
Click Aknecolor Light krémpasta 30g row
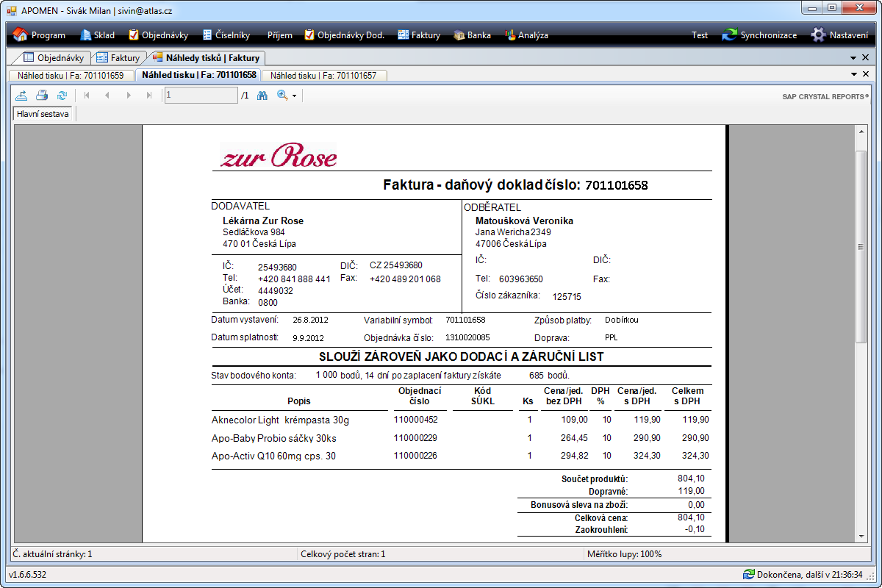point(462,420)
